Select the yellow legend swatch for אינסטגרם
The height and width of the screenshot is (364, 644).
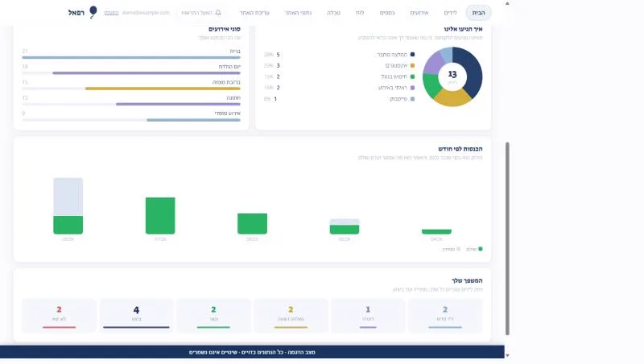tap(412, 65)
